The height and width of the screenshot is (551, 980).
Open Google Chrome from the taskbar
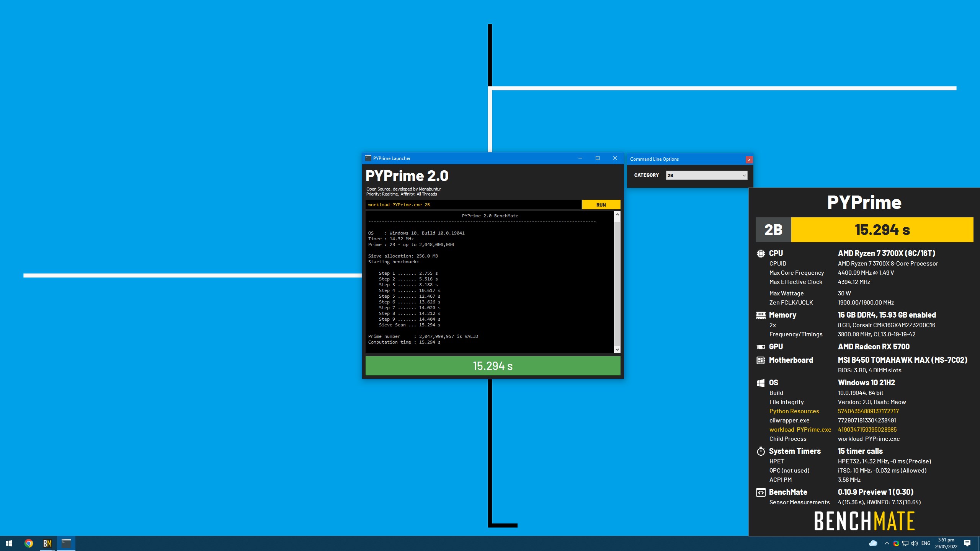[29, 543]
